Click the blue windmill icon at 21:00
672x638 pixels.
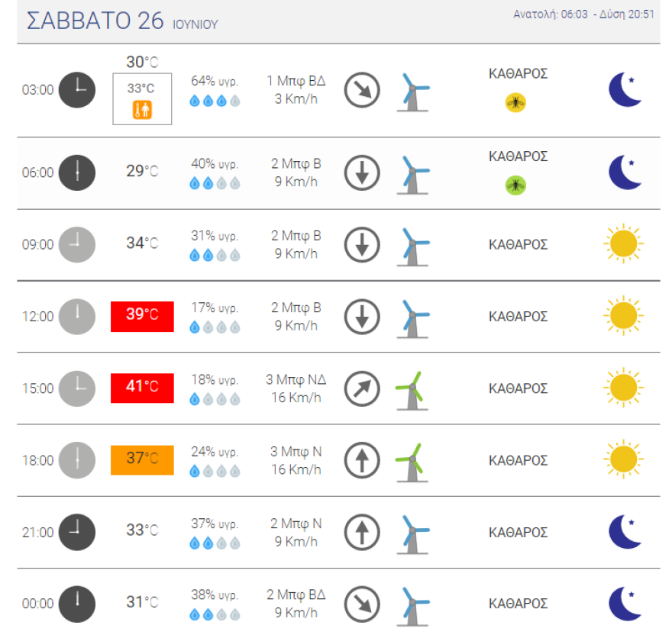tap(412, 533)
